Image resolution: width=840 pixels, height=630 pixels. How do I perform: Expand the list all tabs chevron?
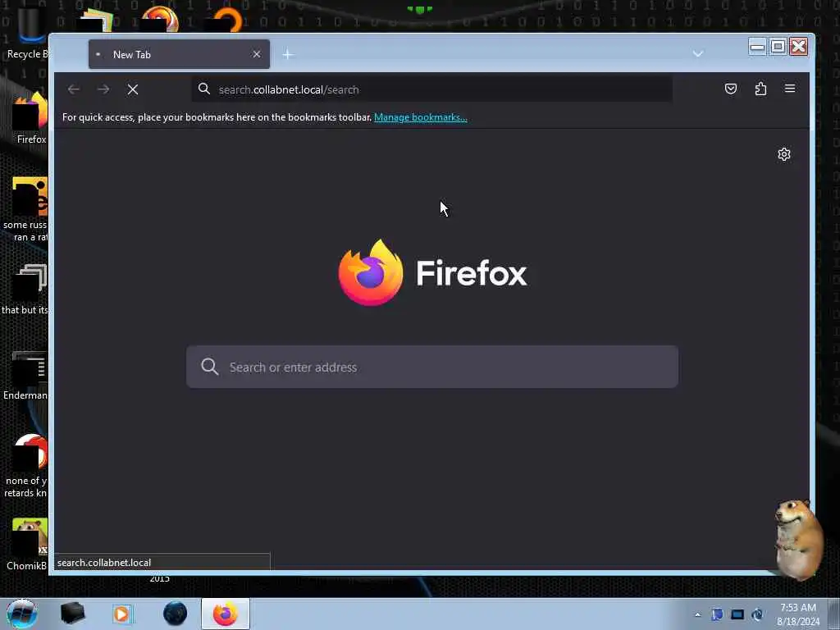(697, 53)
